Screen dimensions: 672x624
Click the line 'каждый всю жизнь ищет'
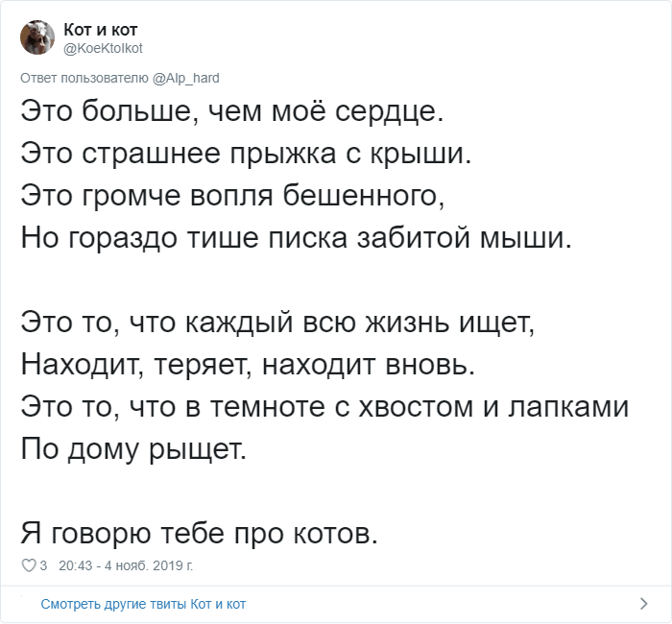(x=277, y=323)
